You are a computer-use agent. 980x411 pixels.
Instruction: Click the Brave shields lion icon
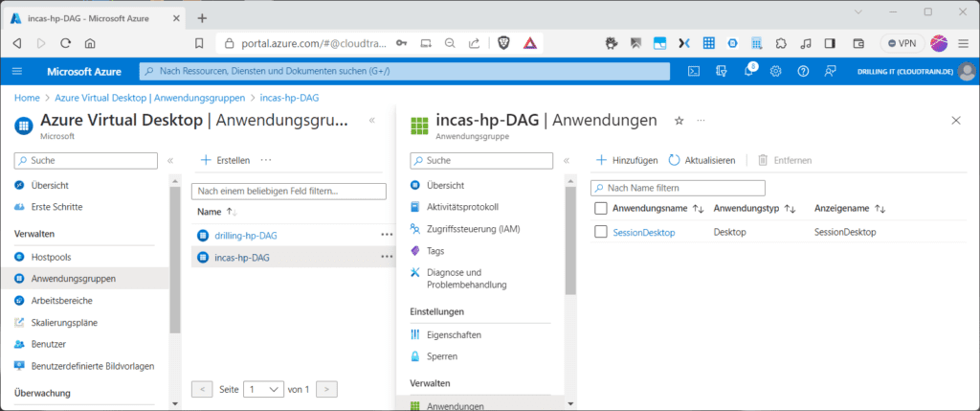pyautogui.click(x=503, y=43)
